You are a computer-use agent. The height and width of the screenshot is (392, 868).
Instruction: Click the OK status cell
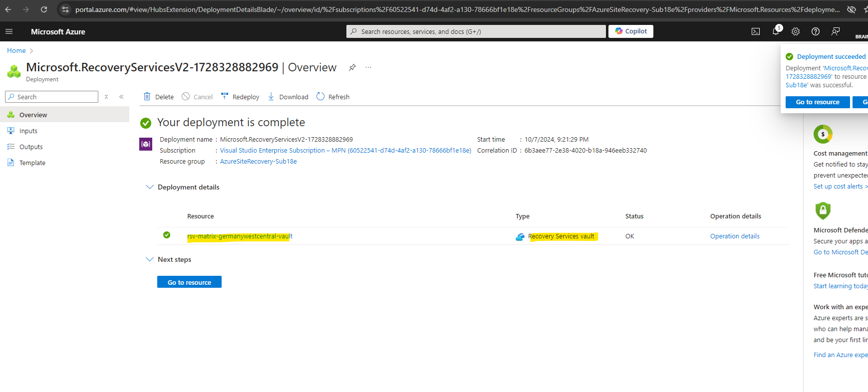630,236
